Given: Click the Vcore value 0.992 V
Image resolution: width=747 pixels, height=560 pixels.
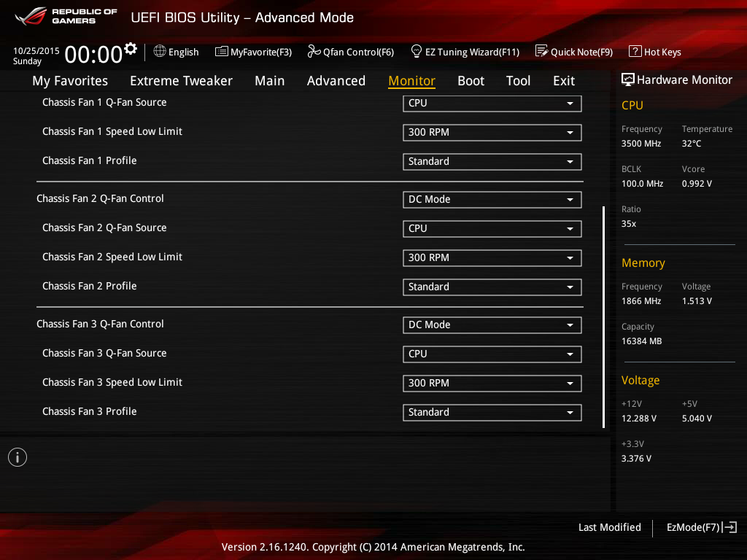Looking at the screenshot, I should [x=697, y=183].
